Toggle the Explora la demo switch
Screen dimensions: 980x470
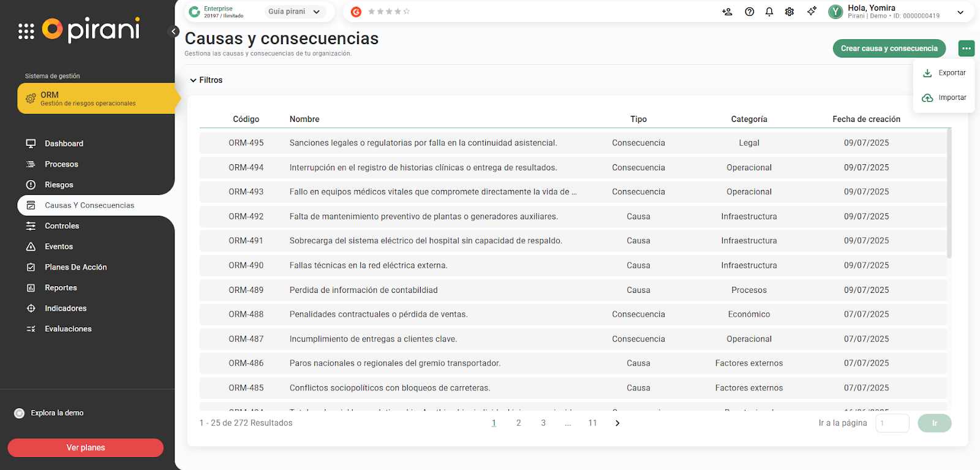19,413
